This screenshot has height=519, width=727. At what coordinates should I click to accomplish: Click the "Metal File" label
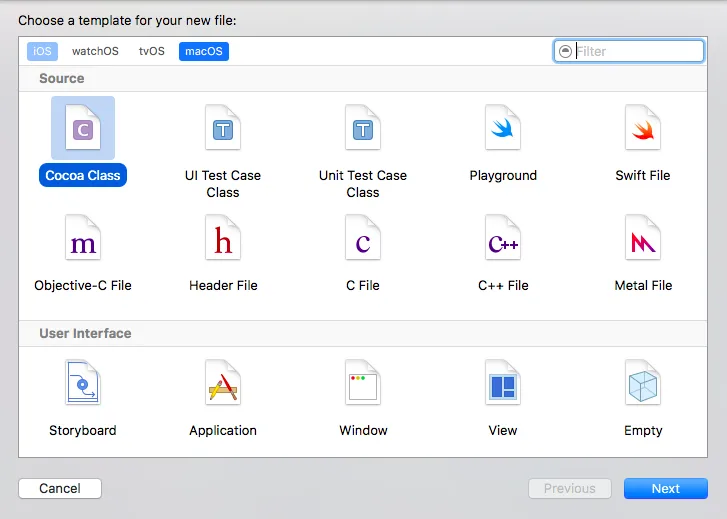643,285
